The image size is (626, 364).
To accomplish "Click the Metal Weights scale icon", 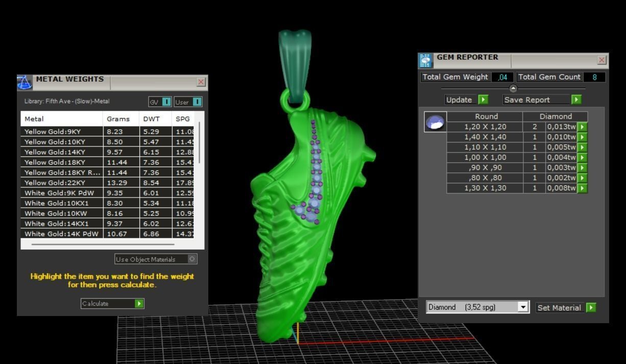I will click(25, 82).
